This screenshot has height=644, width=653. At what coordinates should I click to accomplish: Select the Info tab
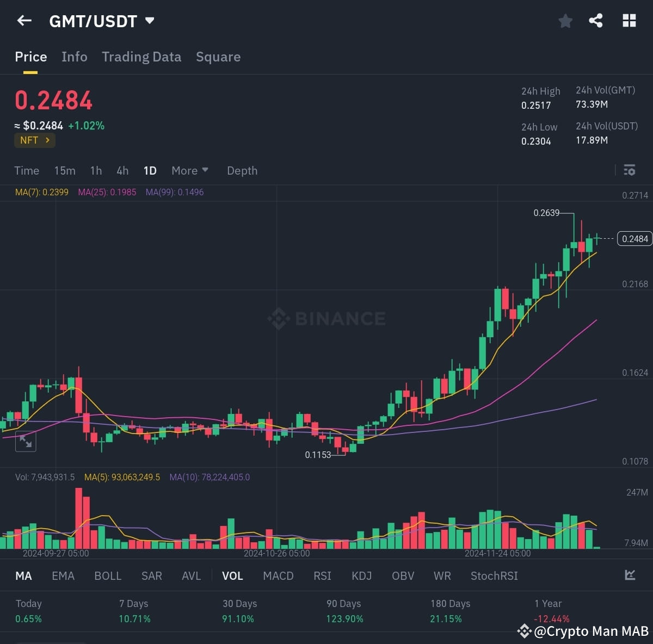click(x=74, y=57)
